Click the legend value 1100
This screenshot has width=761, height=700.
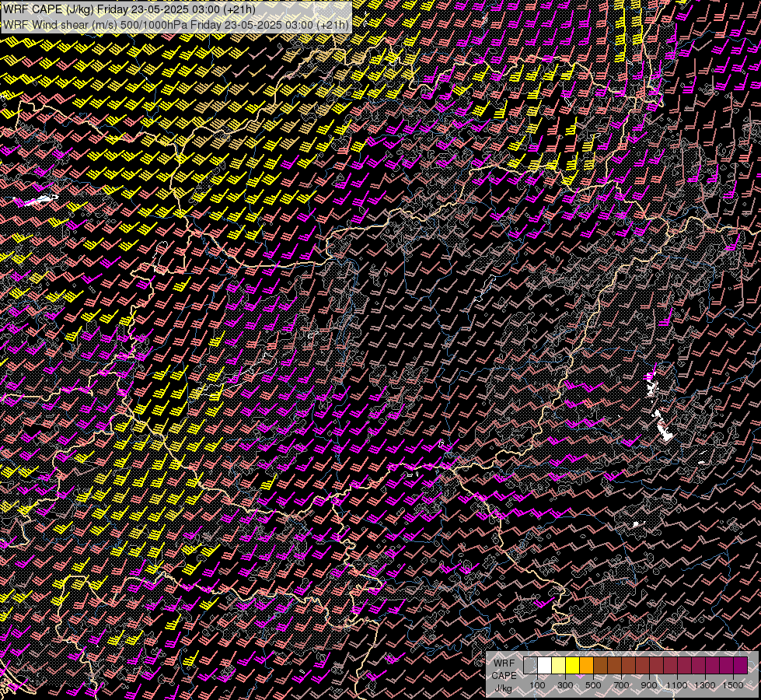676,685
